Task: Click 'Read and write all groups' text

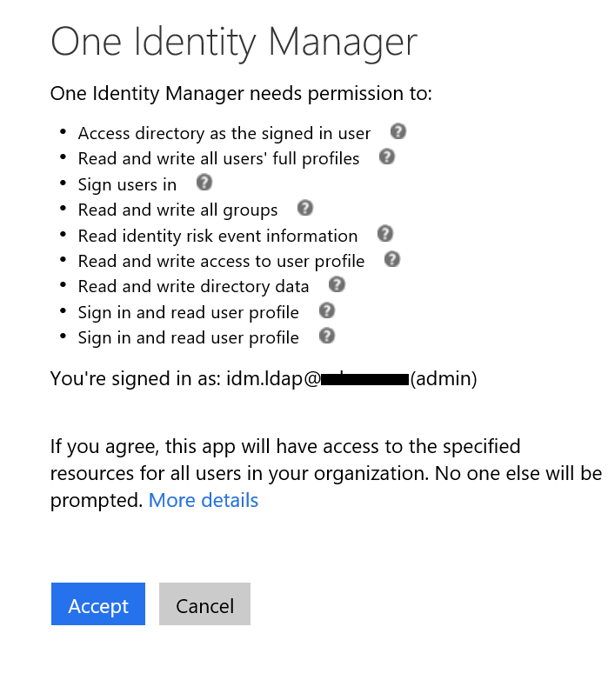Action: (x=177, y=210)
